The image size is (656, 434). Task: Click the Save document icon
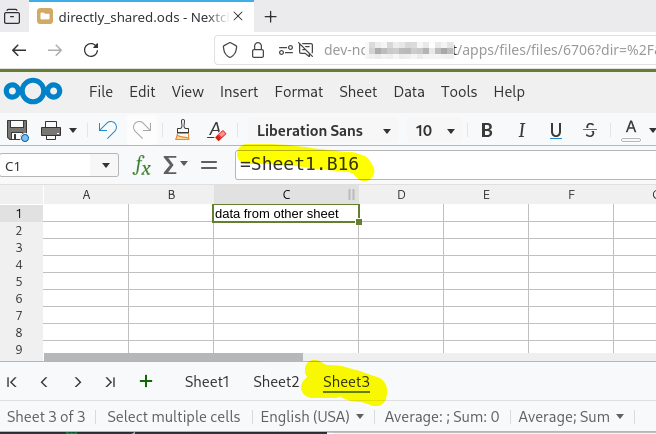coord(17,130)
